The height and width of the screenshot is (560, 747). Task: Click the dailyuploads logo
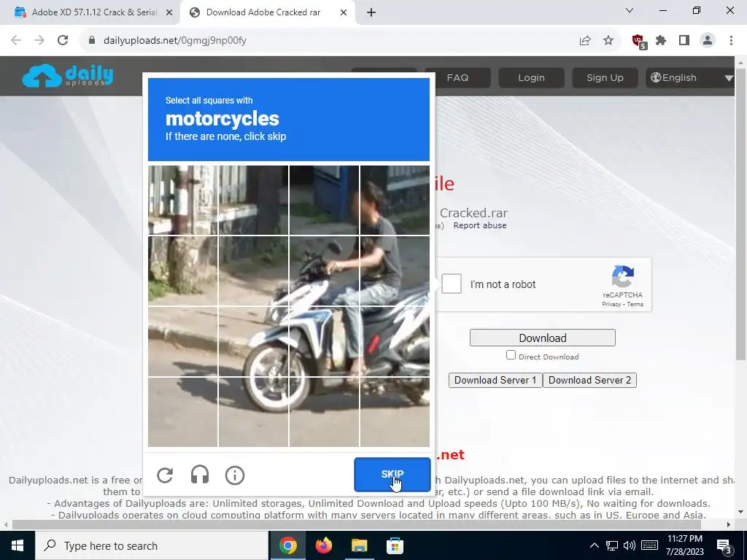68,76
